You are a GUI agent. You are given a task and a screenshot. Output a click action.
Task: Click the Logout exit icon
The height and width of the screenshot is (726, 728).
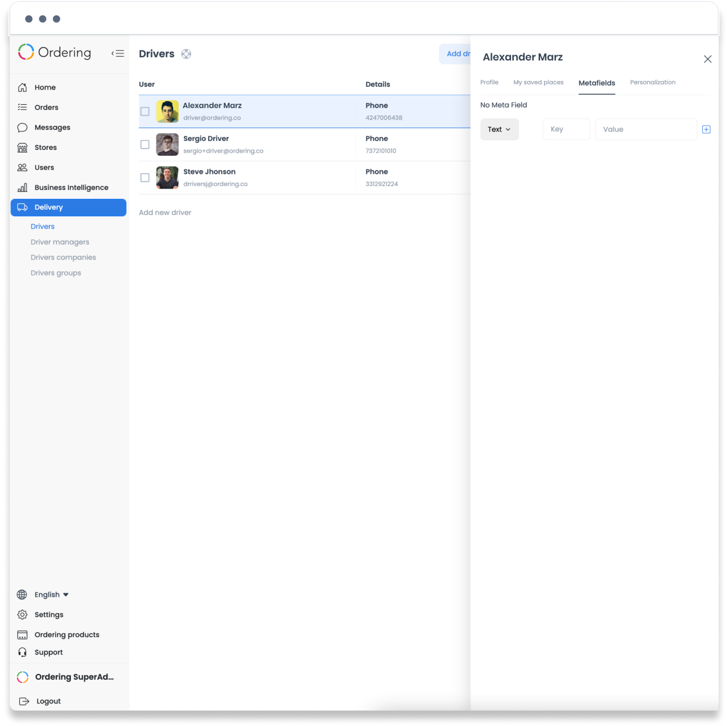(24, 700)
